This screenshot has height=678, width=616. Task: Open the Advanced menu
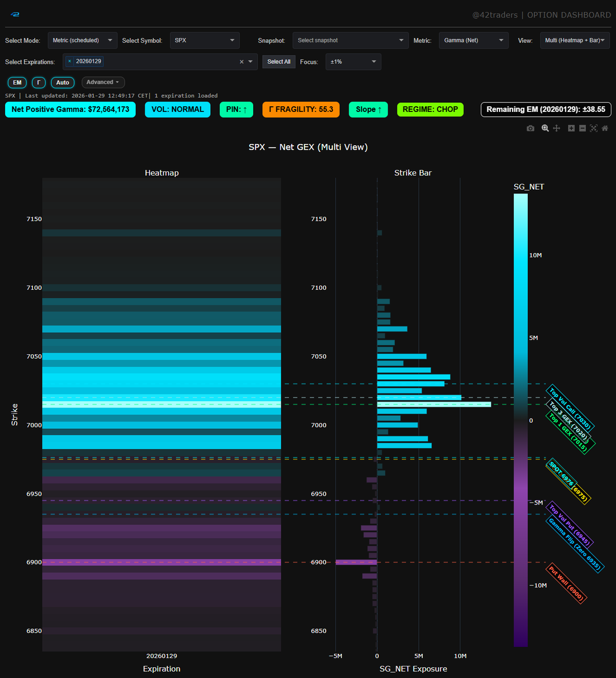tap(103, 82)
